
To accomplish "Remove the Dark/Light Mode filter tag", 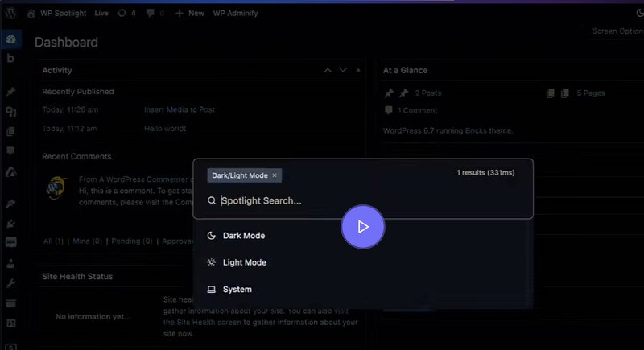I will (275, 175).
